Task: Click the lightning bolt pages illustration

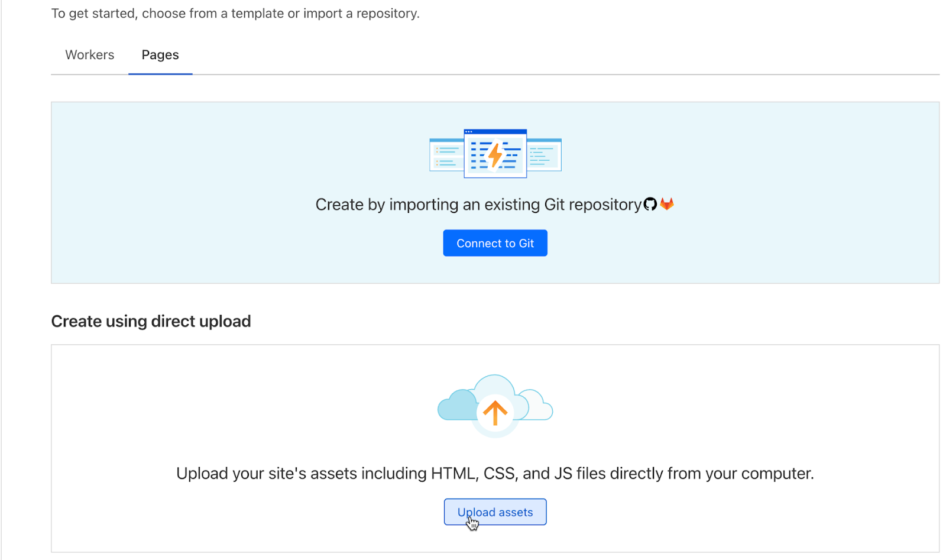Action: pyautogui.click(x=495, y=154)
